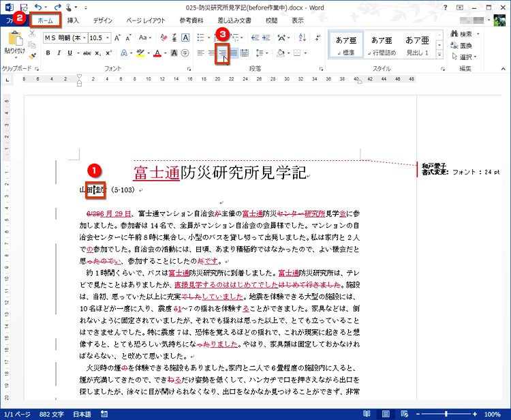The height and width of the screenshot is (420, 511).
Task: Open the Line Spacing dropdown
Action: (262, 52)
